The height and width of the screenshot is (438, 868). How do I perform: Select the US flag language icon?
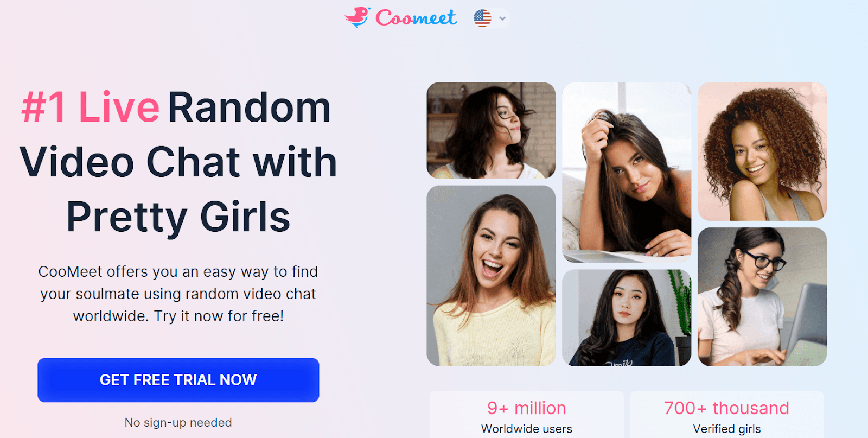(x=482, y=18)
